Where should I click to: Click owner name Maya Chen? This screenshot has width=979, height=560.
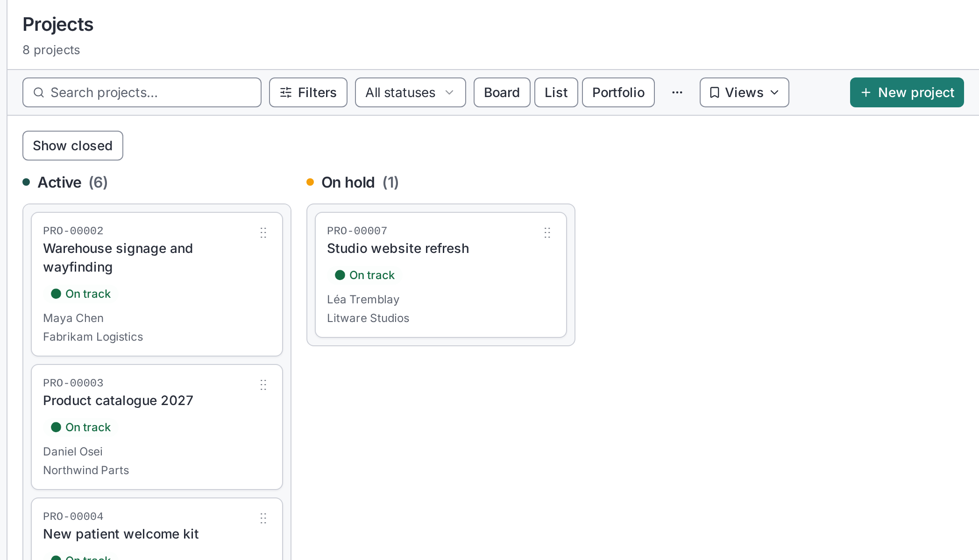[x=73, y=318]
